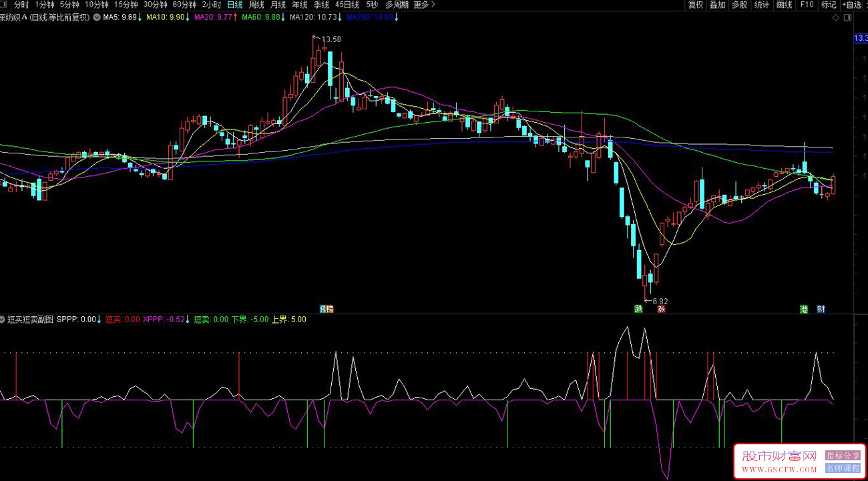Open the 画线 drawing tools
Viewport: 868px width, 481px height.
(x=784, y=5)
